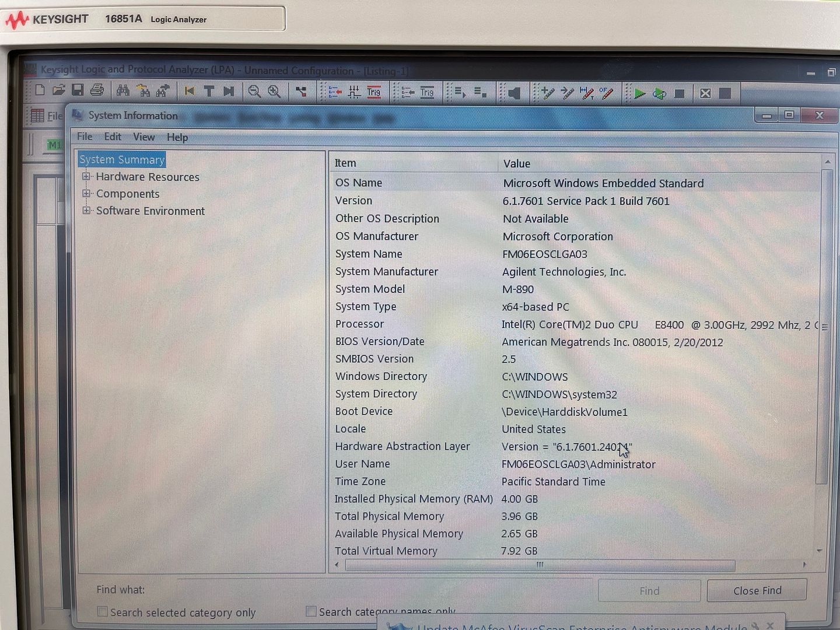Click the Find Previous binoculars icon
This screenshot has width=840, height=630.
point(143,91)
